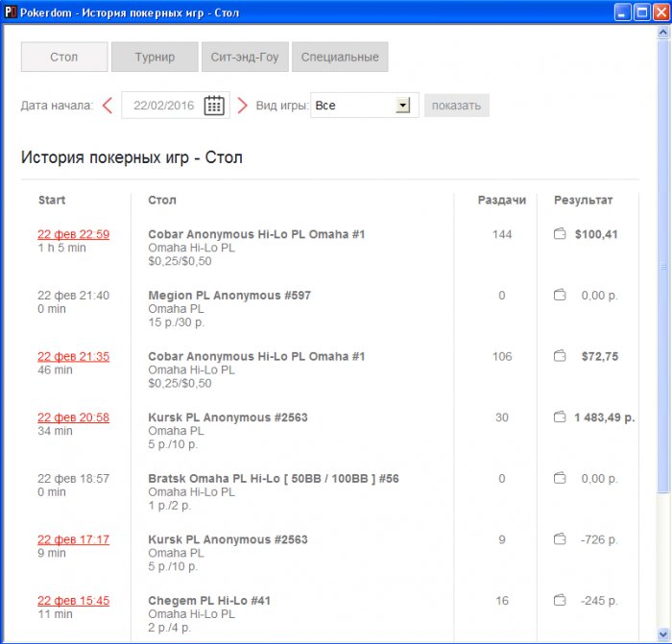The height and width of the screenshot is (644, 672).
Task: Click the История покерных игр - Стол heading
Action: (x=132, y=157)
